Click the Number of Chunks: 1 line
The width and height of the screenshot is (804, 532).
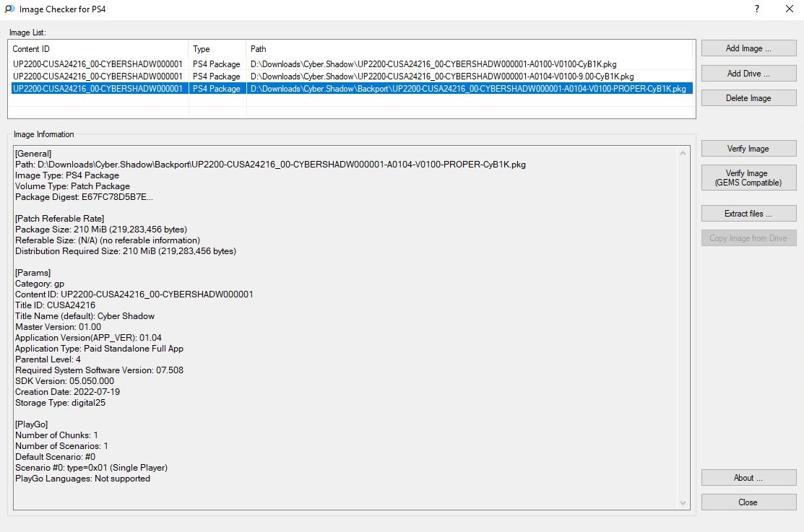pyautogui.click(x=56, y=435)
